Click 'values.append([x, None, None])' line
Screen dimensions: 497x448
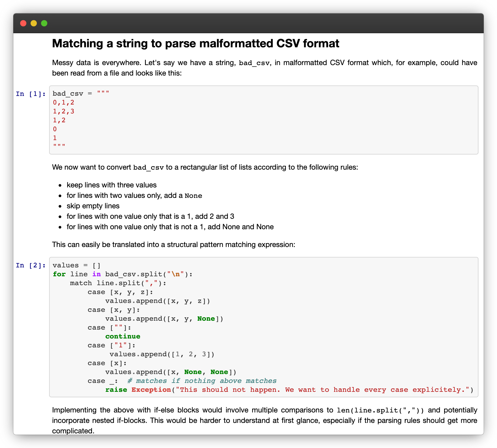pyautogui.click(x=171, y=372)
